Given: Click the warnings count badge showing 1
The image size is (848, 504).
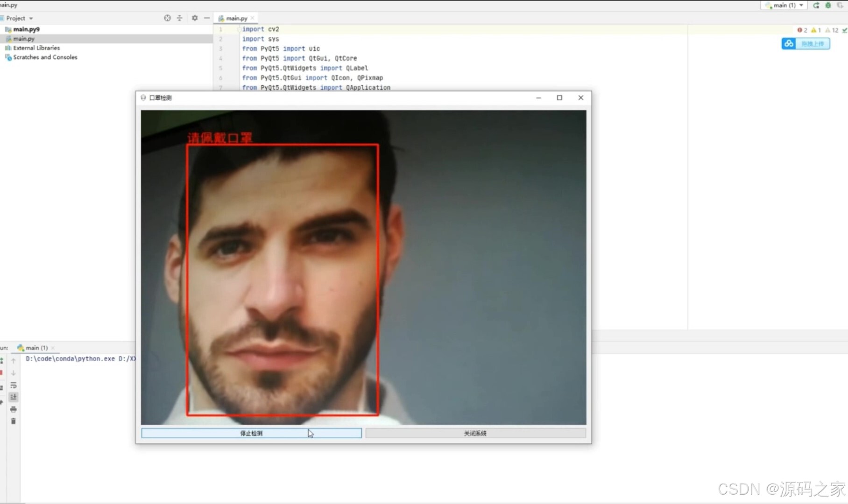Looking at the screenshot, I should [x=816, y=29].
